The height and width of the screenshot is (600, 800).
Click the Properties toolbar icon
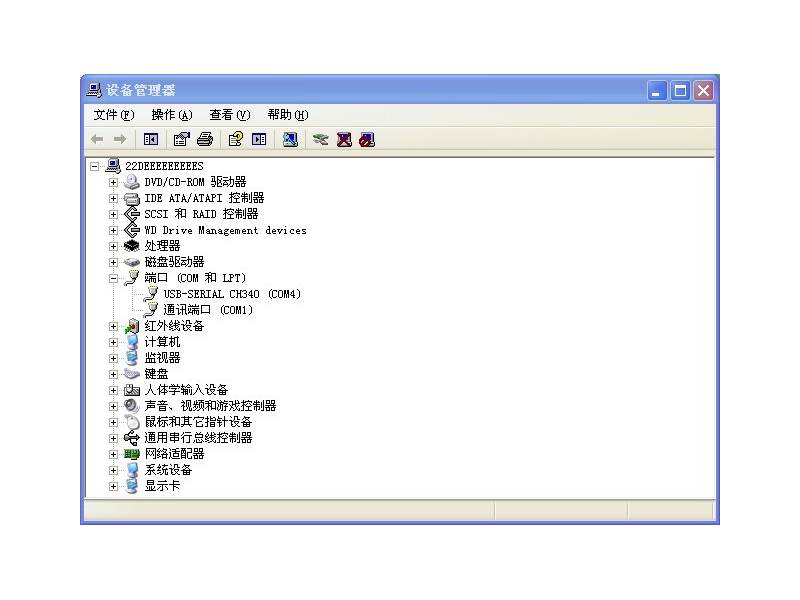coord(181,140)
